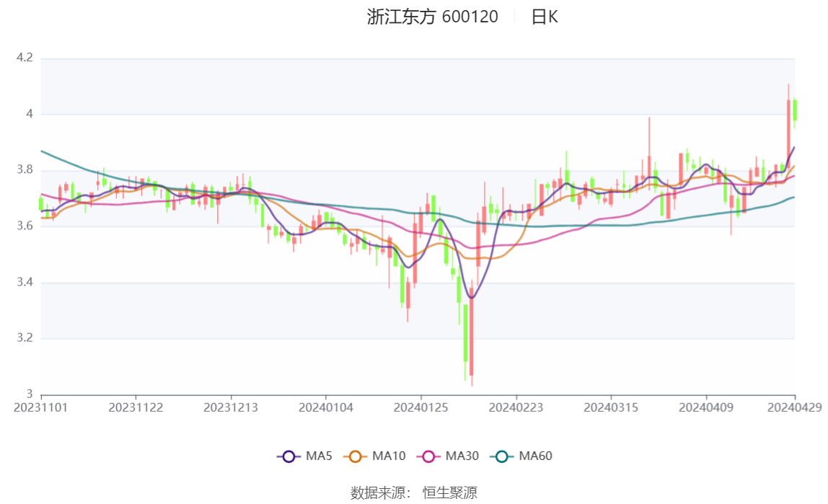Click x-axis date label 20240429

795,407
